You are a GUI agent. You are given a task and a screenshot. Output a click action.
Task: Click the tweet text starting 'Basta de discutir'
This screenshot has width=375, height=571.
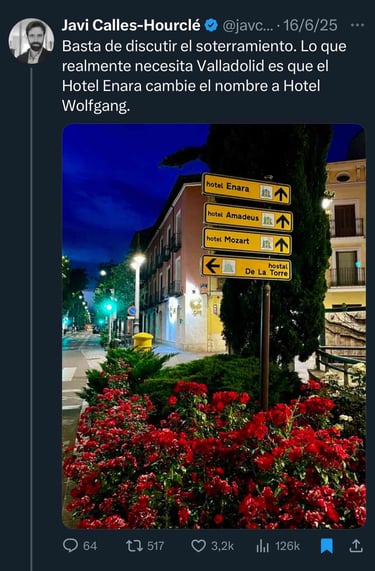(x=204, y=76)
